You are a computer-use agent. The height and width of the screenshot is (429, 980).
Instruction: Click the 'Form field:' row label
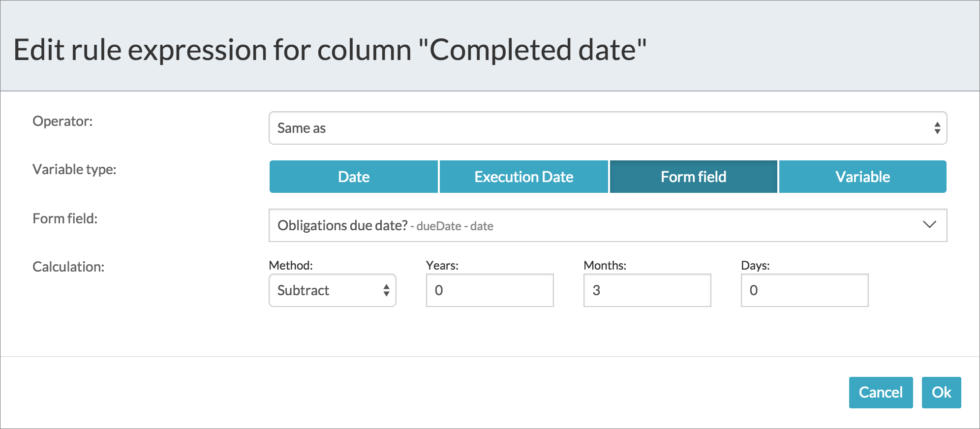click(65, 218)
